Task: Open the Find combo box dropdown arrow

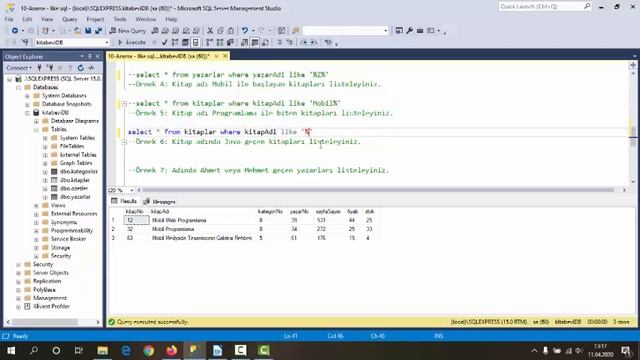Action: [x=385, y=31]
